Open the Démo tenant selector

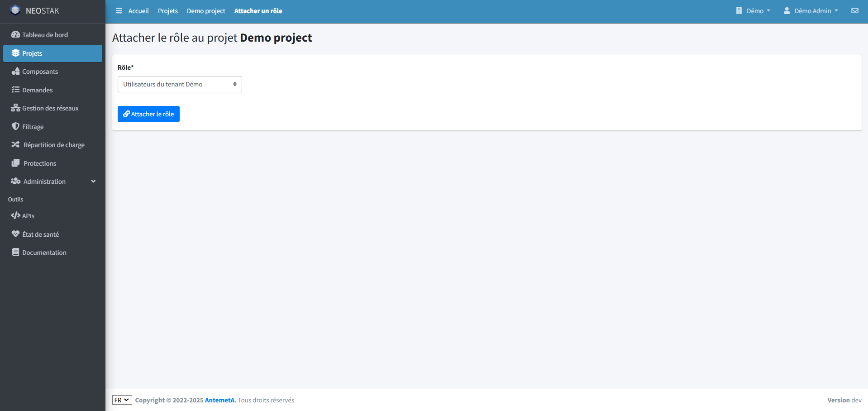(x=754, y=10)
